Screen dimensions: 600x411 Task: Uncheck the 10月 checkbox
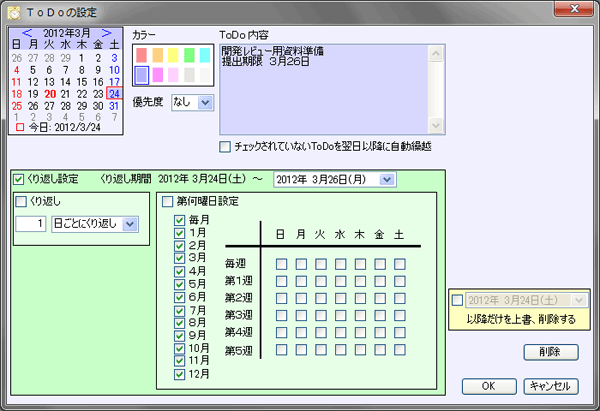point(179,349)
